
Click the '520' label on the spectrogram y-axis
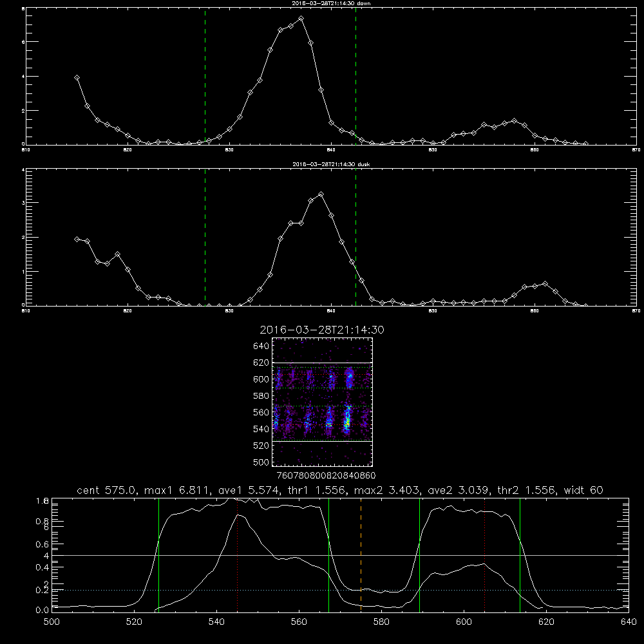(x=261, y=445)
